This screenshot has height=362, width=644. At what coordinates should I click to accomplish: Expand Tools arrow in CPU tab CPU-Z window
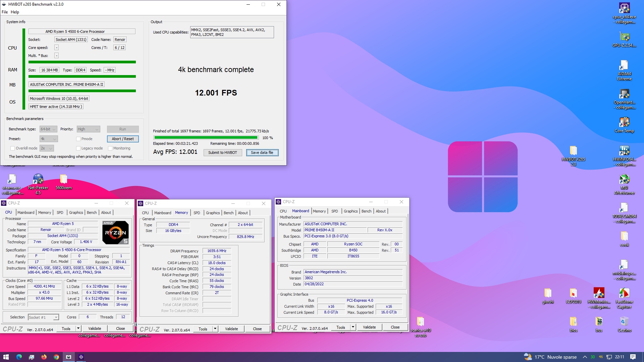pyautogui.click(x=78, y=329)
